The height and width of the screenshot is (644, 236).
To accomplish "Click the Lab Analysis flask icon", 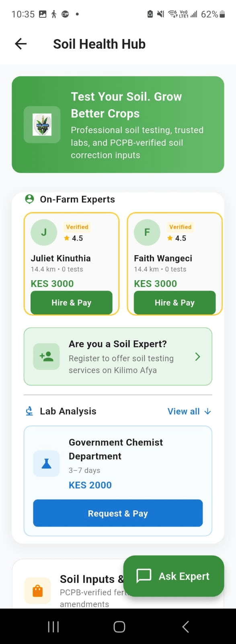I will click(x=29, y=411).
